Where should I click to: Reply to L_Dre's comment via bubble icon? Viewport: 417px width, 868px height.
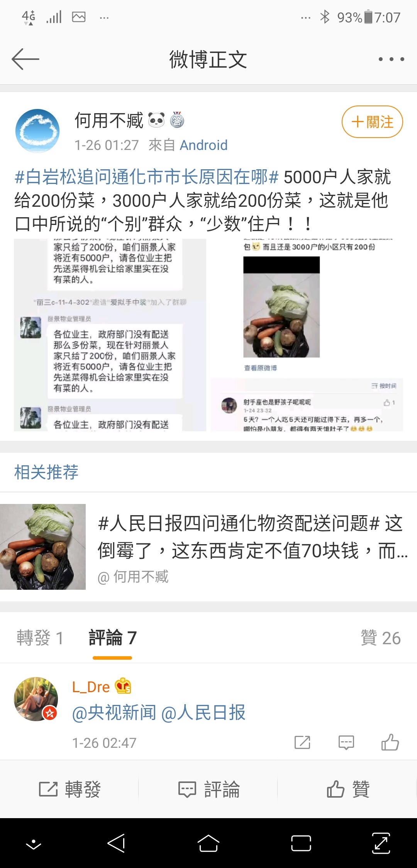click(x=346, y=742)
